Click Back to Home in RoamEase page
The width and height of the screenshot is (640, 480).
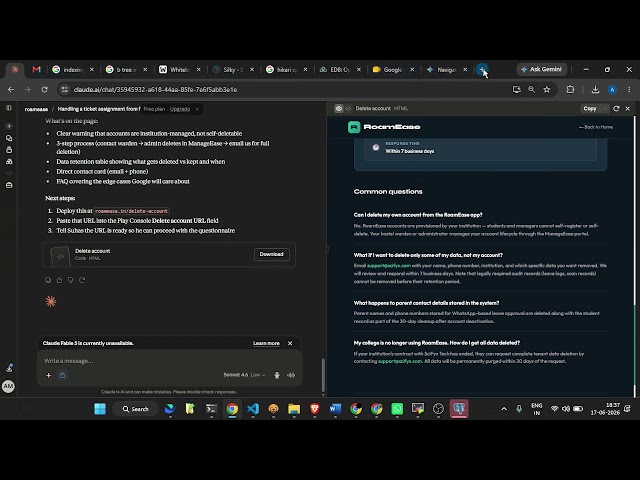tap(596, 127)
